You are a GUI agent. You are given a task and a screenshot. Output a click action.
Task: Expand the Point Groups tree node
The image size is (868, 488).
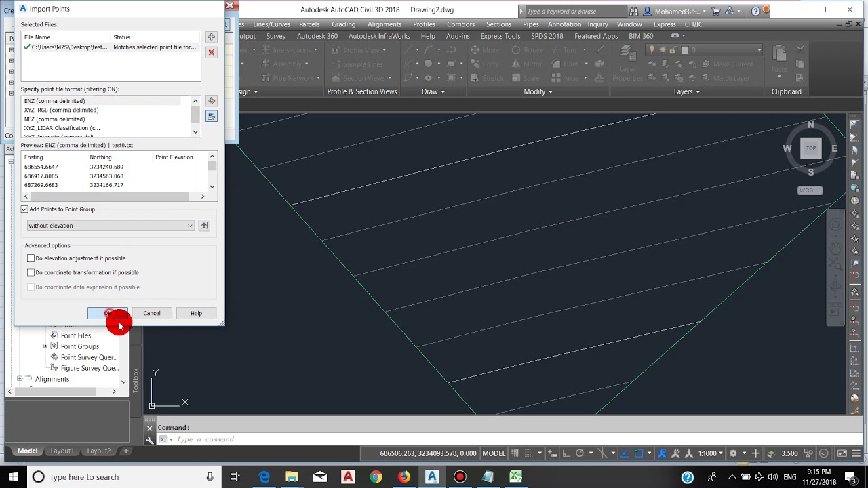45,346
